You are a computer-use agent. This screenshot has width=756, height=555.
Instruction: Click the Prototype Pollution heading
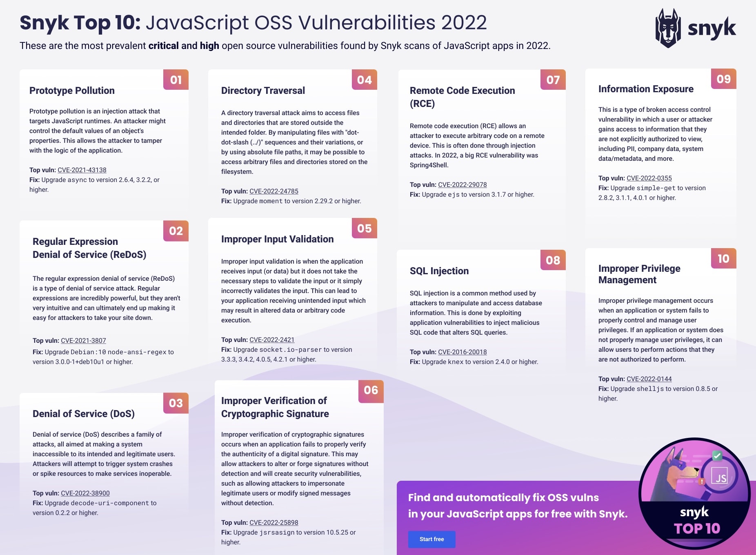(72, 91)
